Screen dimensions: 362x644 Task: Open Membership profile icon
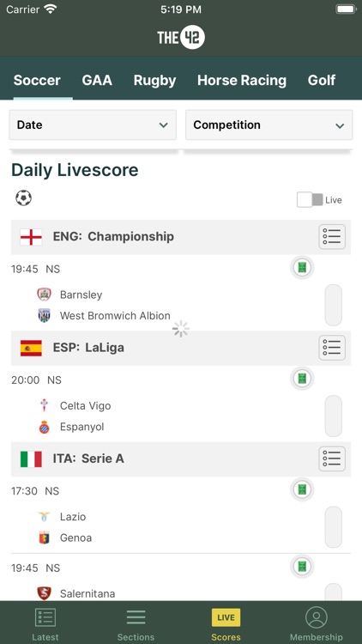[x=316, y=617]
